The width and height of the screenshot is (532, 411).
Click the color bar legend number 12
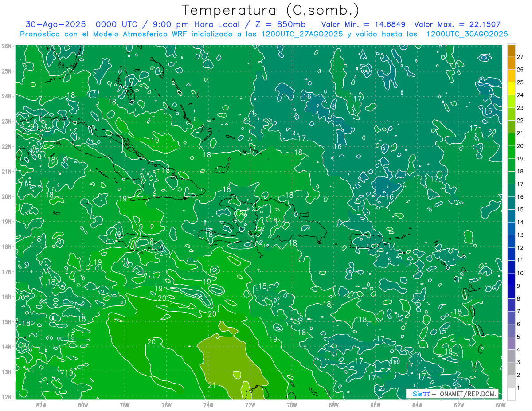(x=520, y=247)
